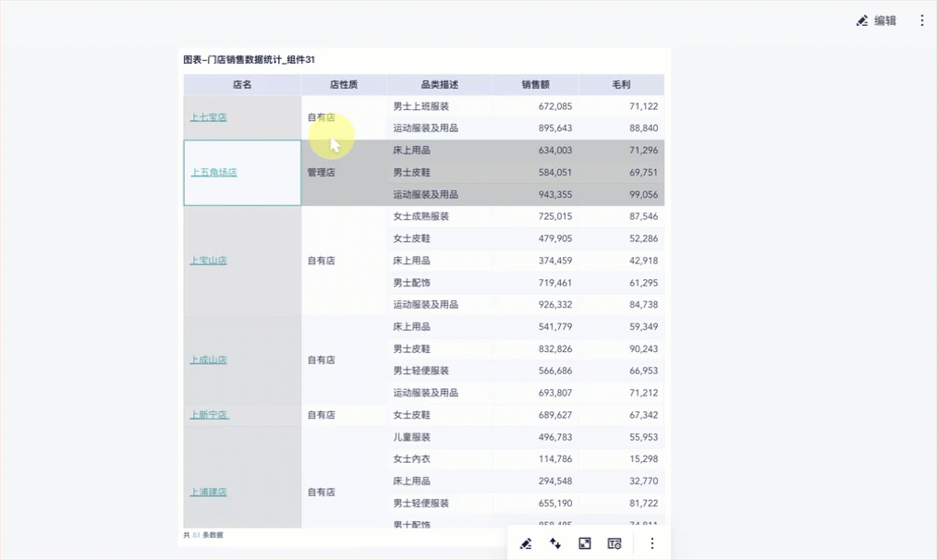
Task: Click the 店性质 column header
Action: pyautogui.click(x=344, y=85)
